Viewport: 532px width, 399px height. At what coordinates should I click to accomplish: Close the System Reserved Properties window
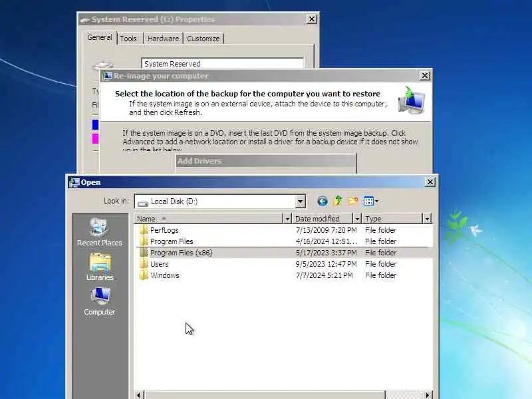[x=311, y=19]
